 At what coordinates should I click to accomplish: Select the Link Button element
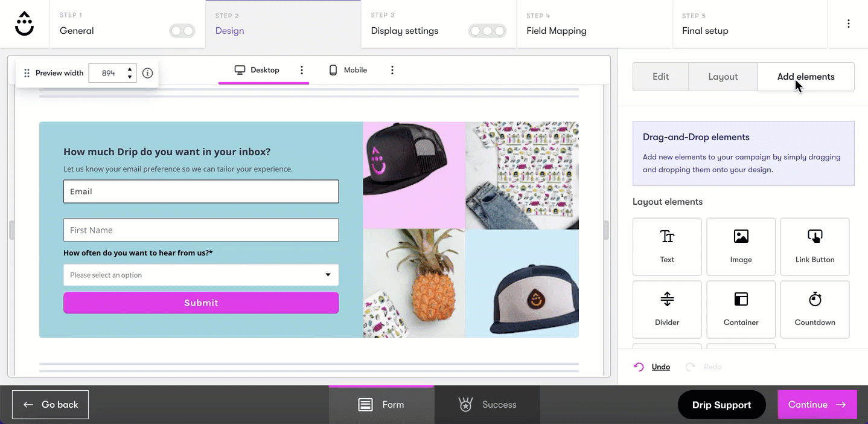pyautogui.click(x=815, y=246)
